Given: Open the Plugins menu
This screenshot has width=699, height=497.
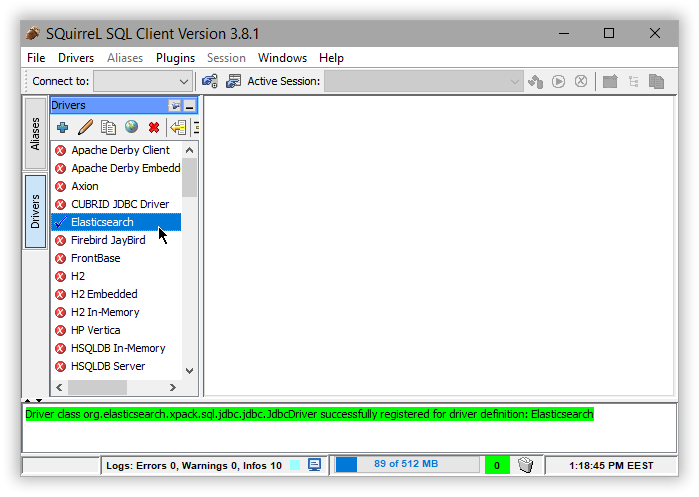Looking at the screenshot, I should [x=175, y=58].
